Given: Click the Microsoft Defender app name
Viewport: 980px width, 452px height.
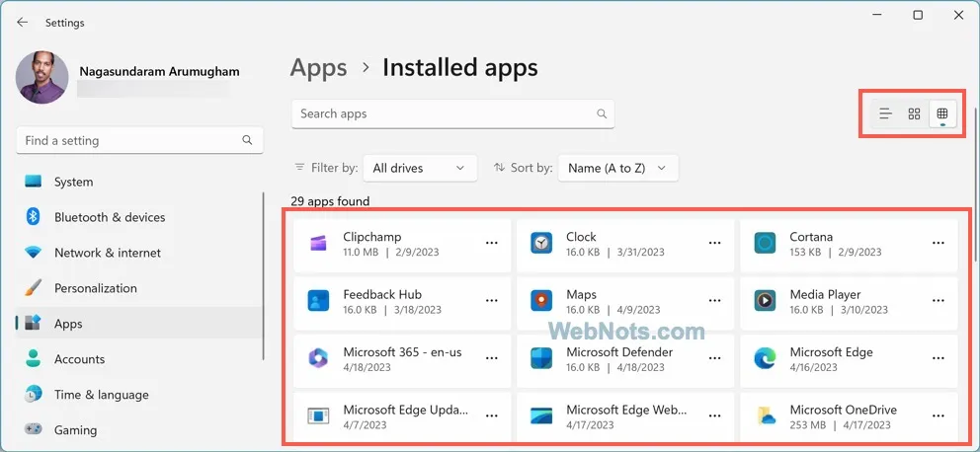Looking at the screenshot, I should (619, 352).
